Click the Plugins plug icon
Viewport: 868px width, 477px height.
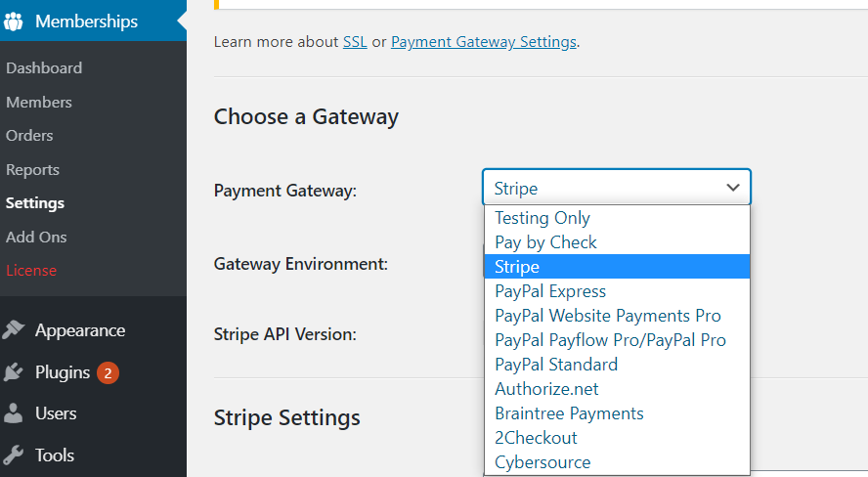point(14,372)
